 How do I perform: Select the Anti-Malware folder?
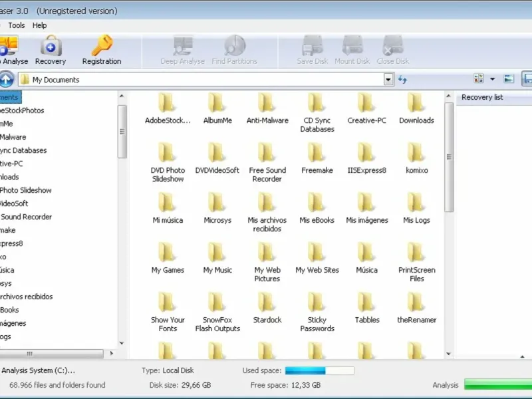pos(267,108)
